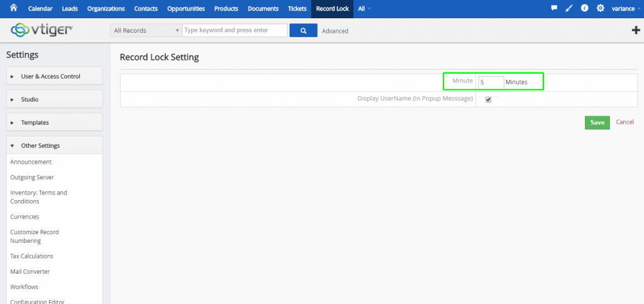Viewport: 644px width, 304px height.
Task: Open Workflows settings
Action: (25, 287)
